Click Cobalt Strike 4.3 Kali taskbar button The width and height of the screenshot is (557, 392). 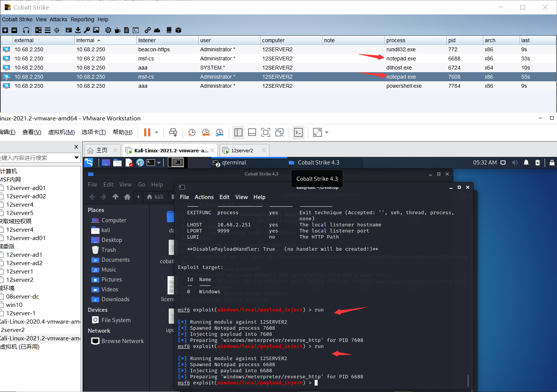324,163
